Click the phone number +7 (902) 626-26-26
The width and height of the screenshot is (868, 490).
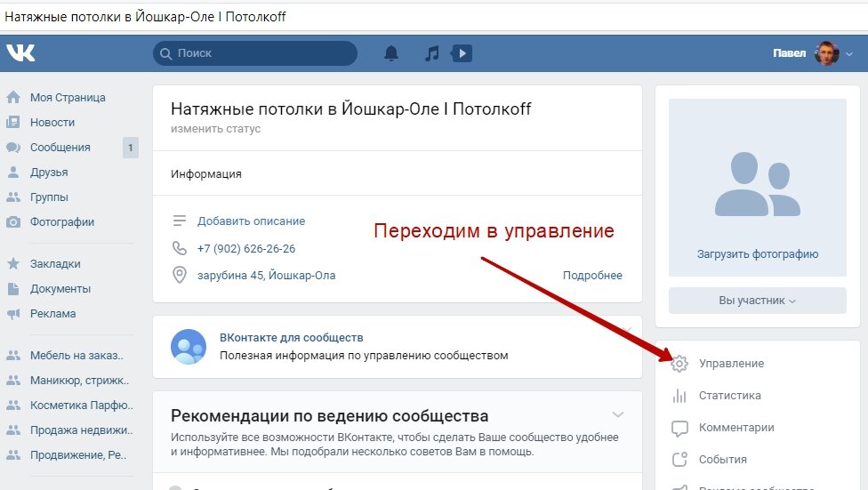(246, 249)
